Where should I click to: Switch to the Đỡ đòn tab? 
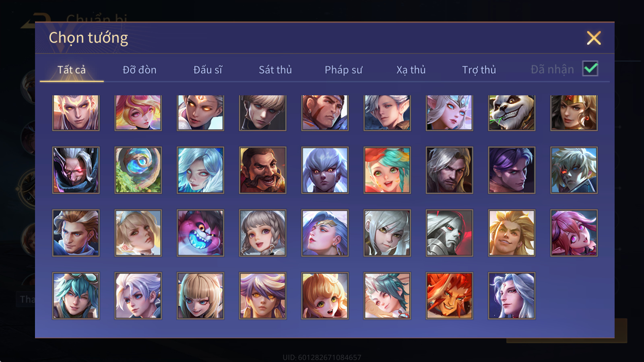pos(140,70)
